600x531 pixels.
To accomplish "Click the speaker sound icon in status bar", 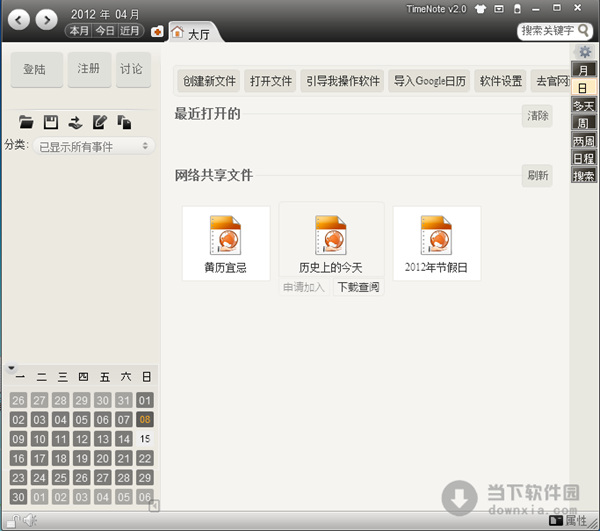I will pos(30,519).
